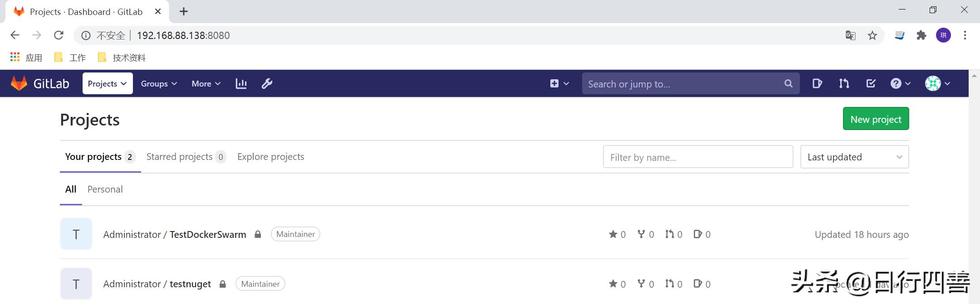Screen dimensions: 980x304
Task: Click the browser extensions puzzle icon
Action: 921,35
